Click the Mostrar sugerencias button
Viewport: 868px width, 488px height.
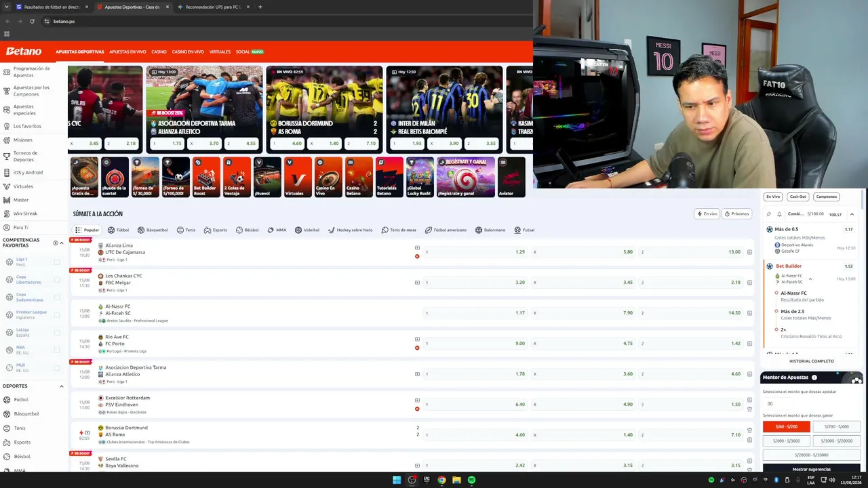click(812, 469)
